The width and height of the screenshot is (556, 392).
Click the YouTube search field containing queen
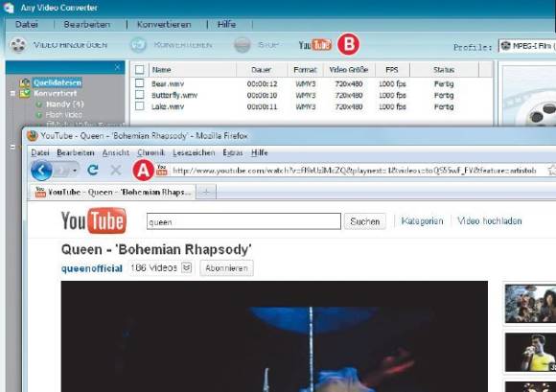[x=243, y=221]
